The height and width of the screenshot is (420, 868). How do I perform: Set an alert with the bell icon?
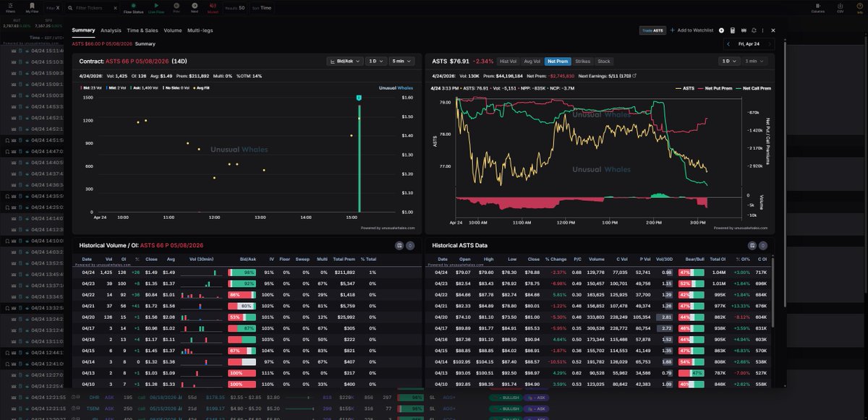tap(754, 30)
